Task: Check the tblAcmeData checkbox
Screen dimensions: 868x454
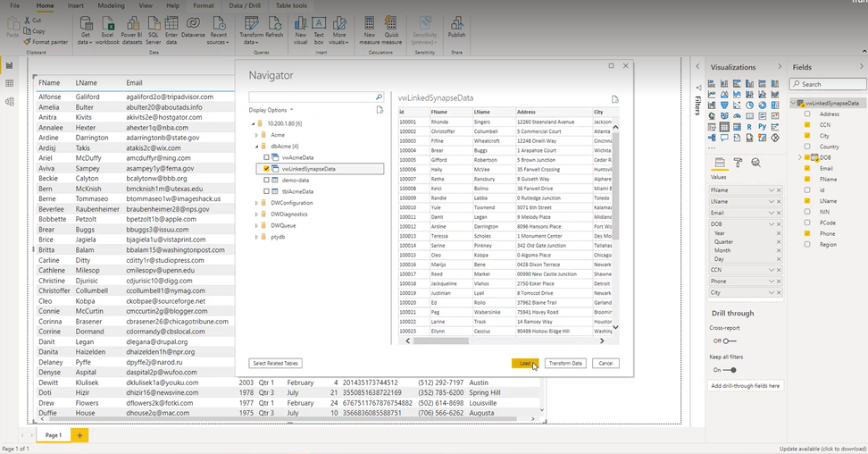Action: coord(266,191)
